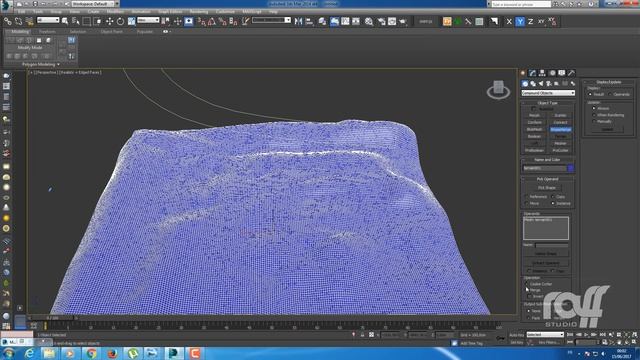Viewport: 640px width, 360px height.
Task: Select the Geometry category icon
Action: tap(525, 84)
